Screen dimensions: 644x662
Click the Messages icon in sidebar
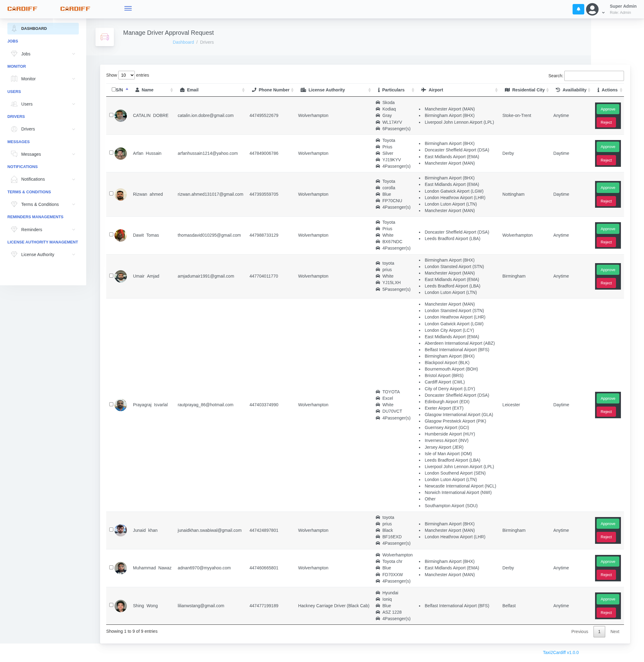(14, 154)
